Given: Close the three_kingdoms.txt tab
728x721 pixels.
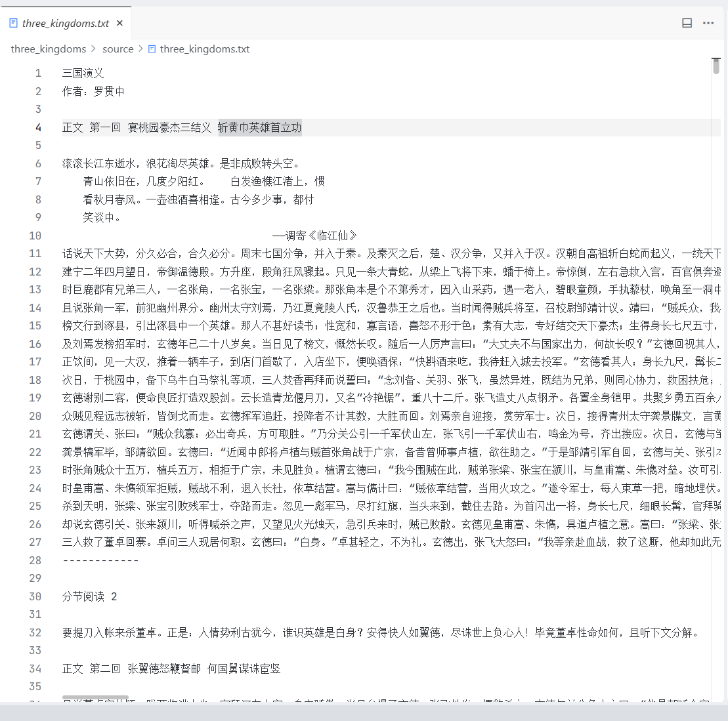Looking at the screenshot, I should click(x=119, y=23).
